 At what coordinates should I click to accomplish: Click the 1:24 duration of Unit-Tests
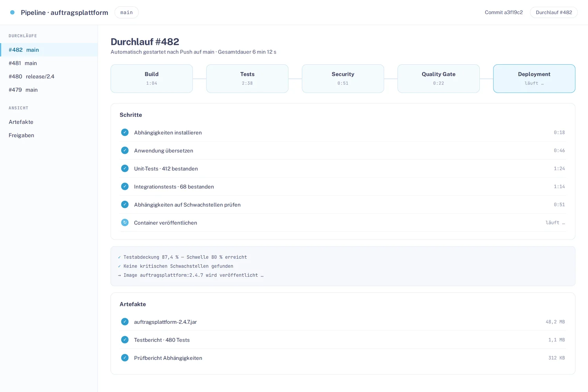pyautogui.click(x=559, y=169)
